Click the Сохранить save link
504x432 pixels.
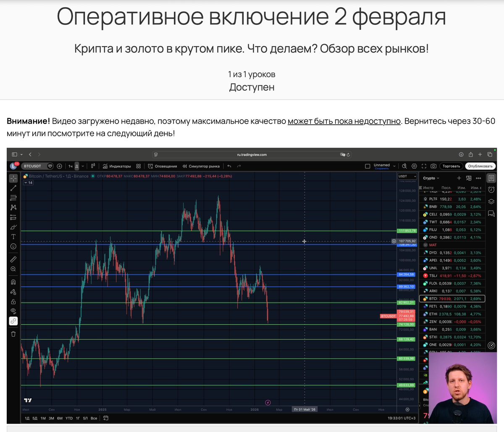(382, 169)
